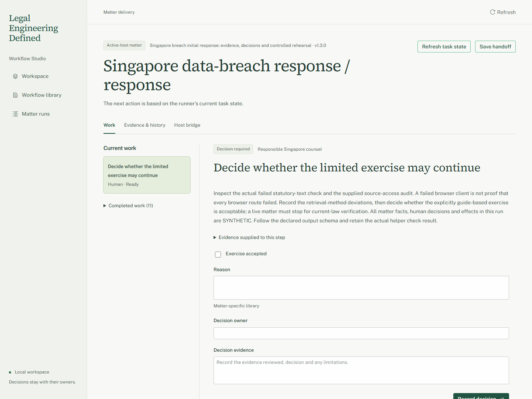Click the Responsible Singapore counsel label
Image resolution: width=532 pixels, height=399 pixels.
pos(290,149)
